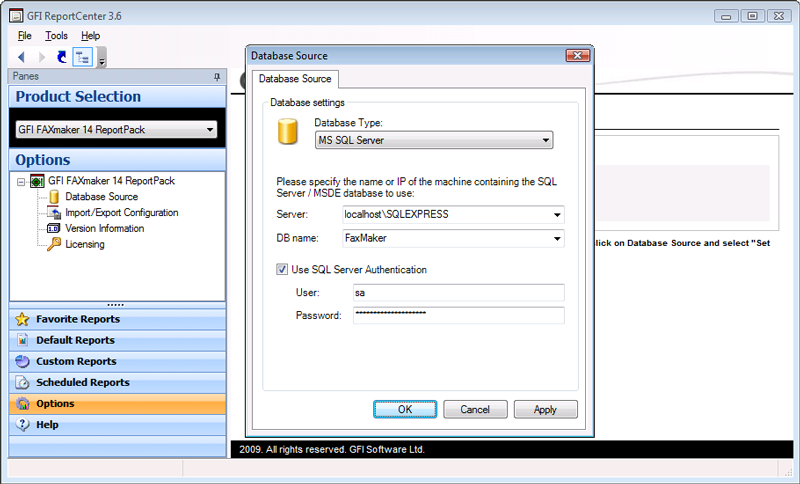Click the Help navigation bar item
This screenshot has height=484, width=800.
(x=117, y=425)
